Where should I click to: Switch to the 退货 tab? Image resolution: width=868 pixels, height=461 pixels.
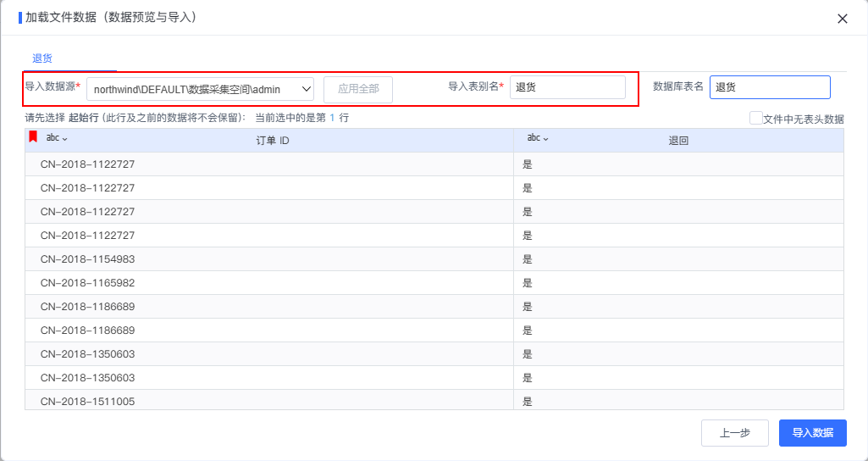[x=42, y=58]
